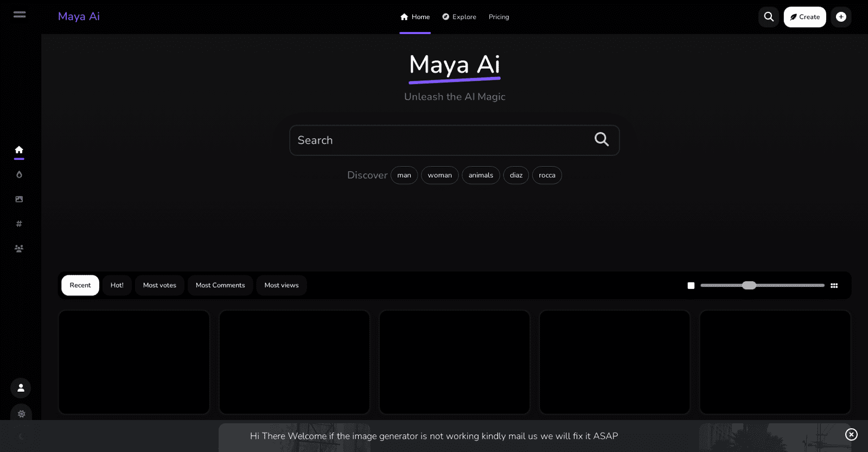The image size is (868, 452).
Task: Switch to the Recent filter tab
Action: [80, 285]
